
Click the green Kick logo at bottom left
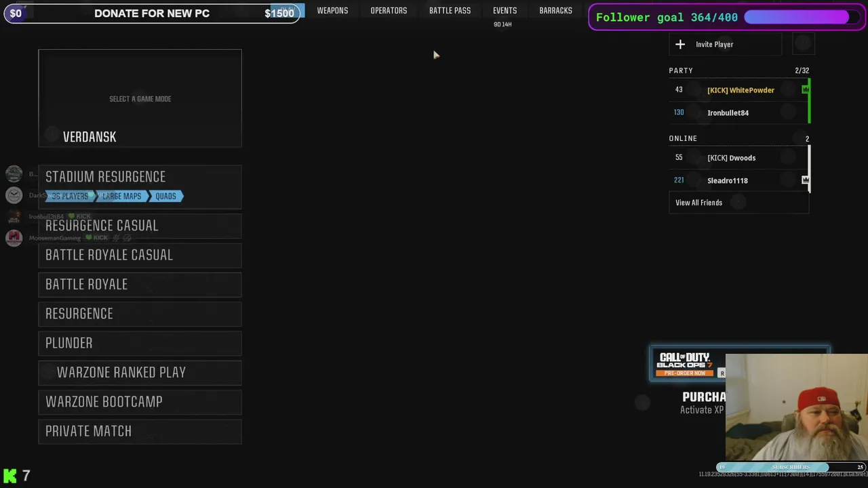click(10, 476)
